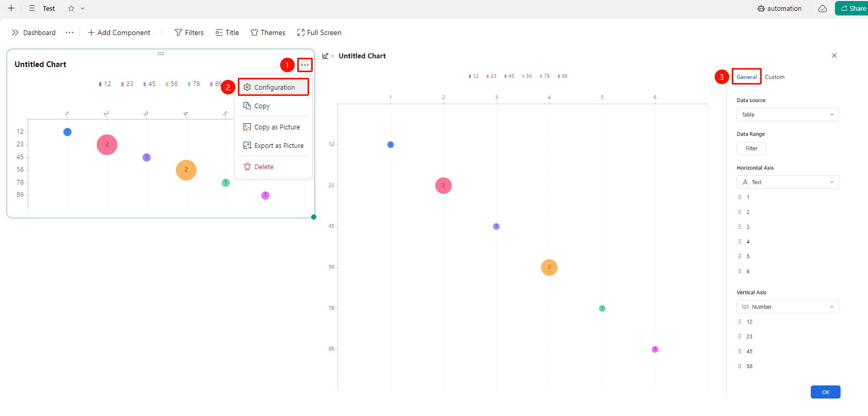This screenshot has height=416, width=868.
Task: Choose Copy as Picture
Action: [x=274, y=127]
